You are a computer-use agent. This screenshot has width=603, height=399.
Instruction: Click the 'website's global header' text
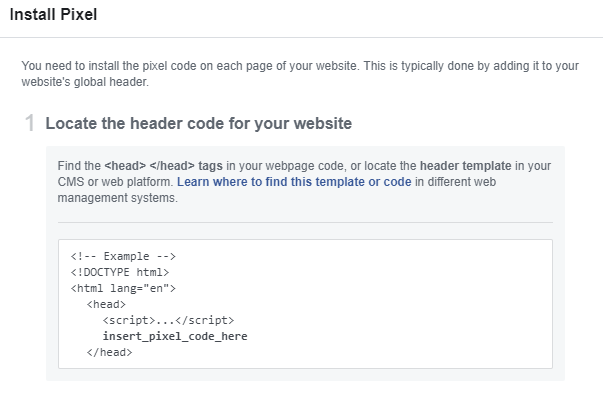click(85, 82)
